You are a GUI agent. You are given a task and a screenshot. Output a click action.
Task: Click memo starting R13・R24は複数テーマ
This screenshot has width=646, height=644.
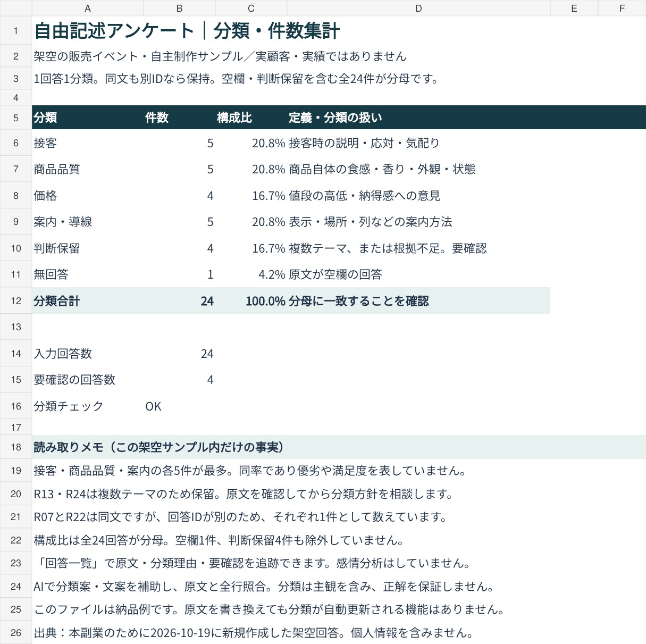pyautogui.click(x=245, y=494)
